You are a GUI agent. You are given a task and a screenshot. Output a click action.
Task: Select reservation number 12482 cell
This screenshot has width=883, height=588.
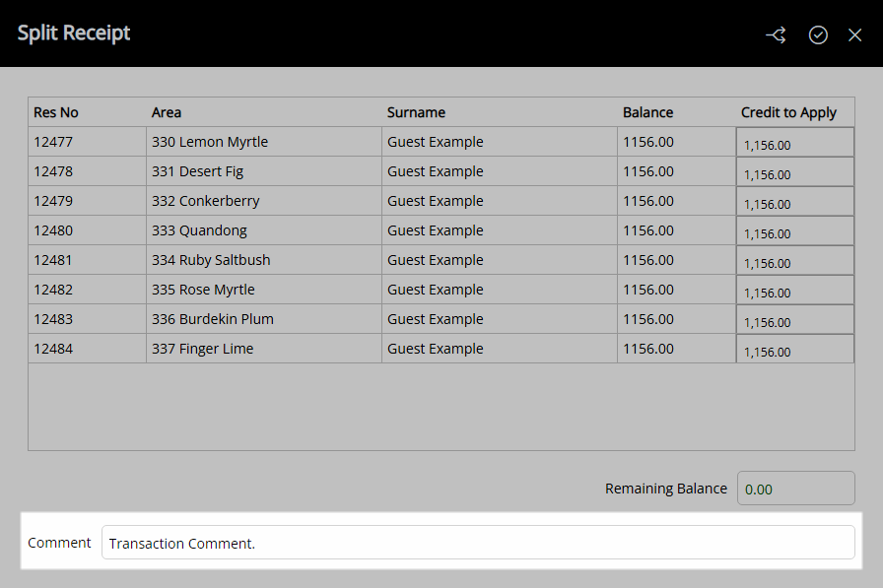tap(88, 290)
